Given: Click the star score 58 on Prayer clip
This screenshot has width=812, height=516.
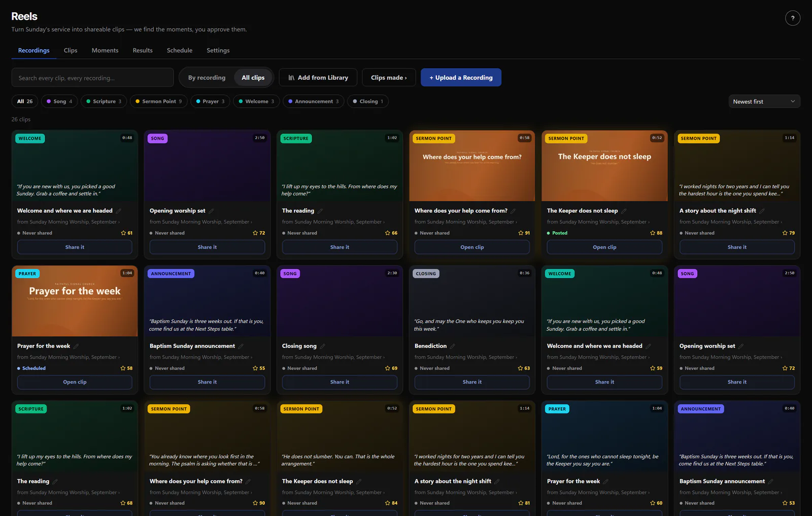Looking at the screenshot, I should (x=126, y=368).
